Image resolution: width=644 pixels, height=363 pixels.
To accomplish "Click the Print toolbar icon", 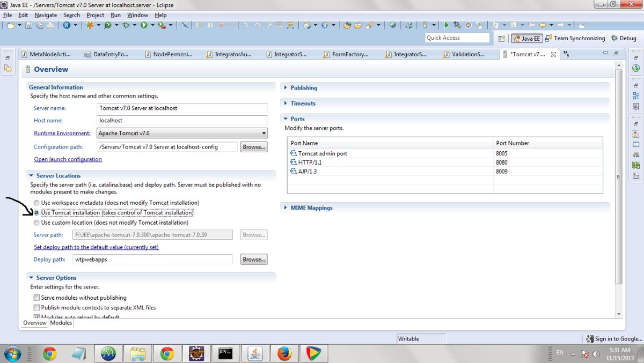I will (50, 25).
